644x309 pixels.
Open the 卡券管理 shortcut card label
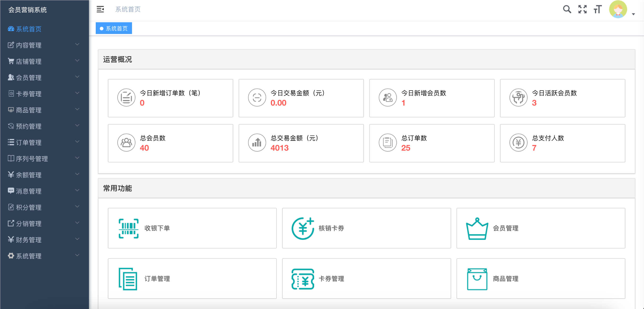point(331,279)
